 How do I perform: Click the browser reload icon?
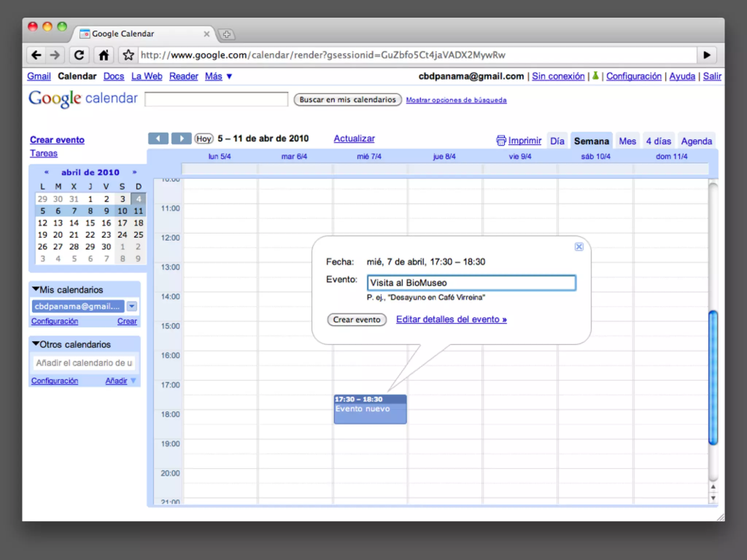(x=79, y=55)
